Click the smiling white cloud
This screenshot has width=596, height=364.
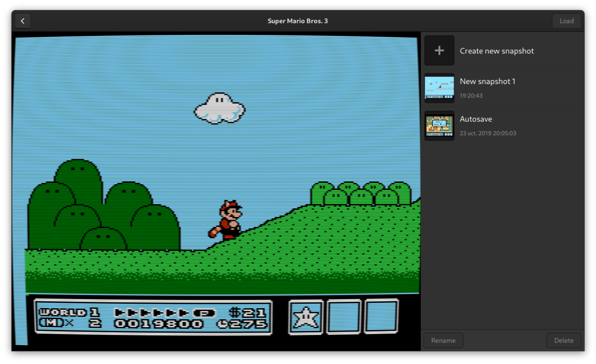(x=219, y=108)
